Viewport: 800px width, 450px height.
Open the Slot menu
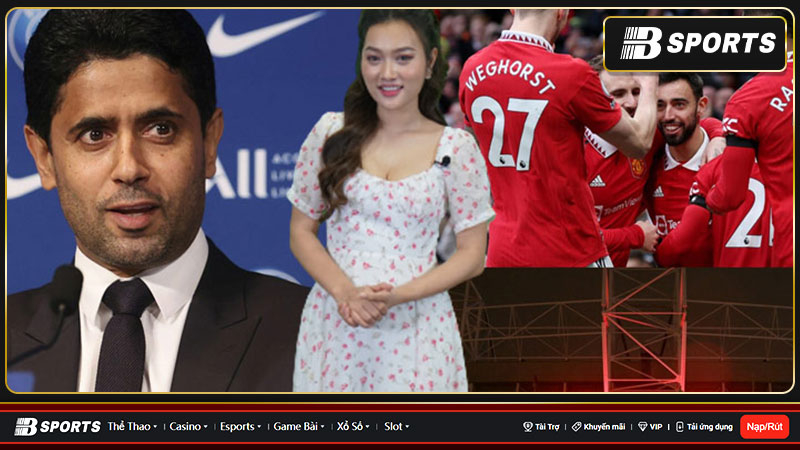393,427
